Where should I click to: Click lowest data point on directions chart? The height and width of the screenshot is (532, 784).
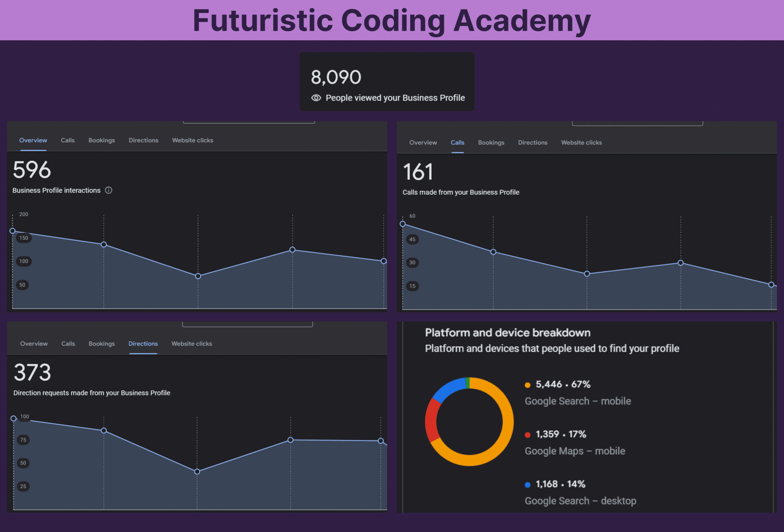coord(197,472)
